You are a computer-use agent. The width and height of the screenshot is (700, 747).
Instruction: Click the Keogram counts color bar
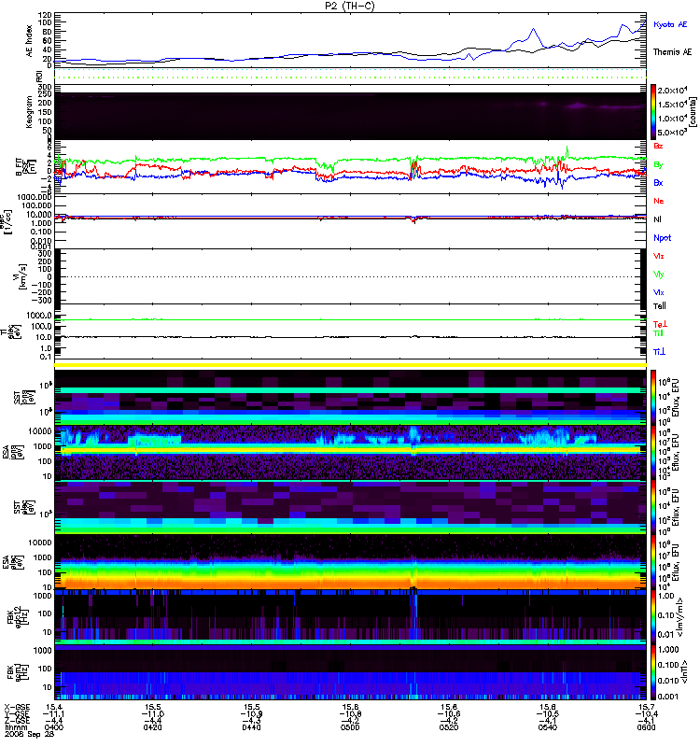(x=653, y=112)
